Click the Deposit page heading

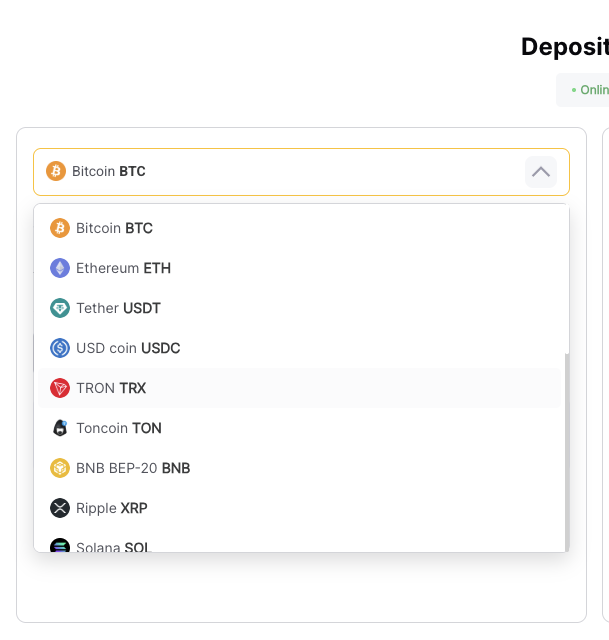565,47
